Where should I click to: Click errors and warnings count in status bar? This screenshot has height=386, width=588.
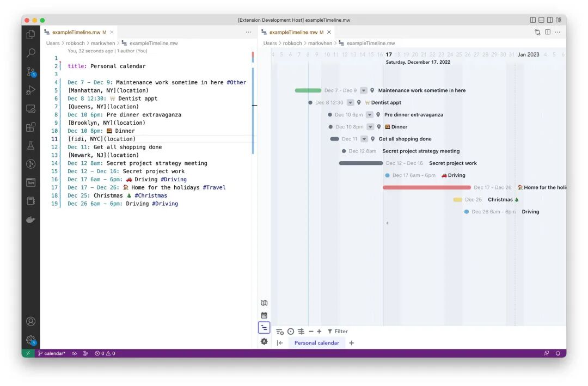tap(105, 353)
